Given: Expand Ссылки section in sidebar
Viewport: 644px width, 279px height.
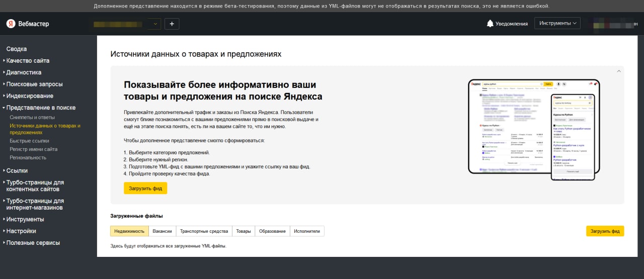Looking at the screenshot, I should click(x=17, y=171).
